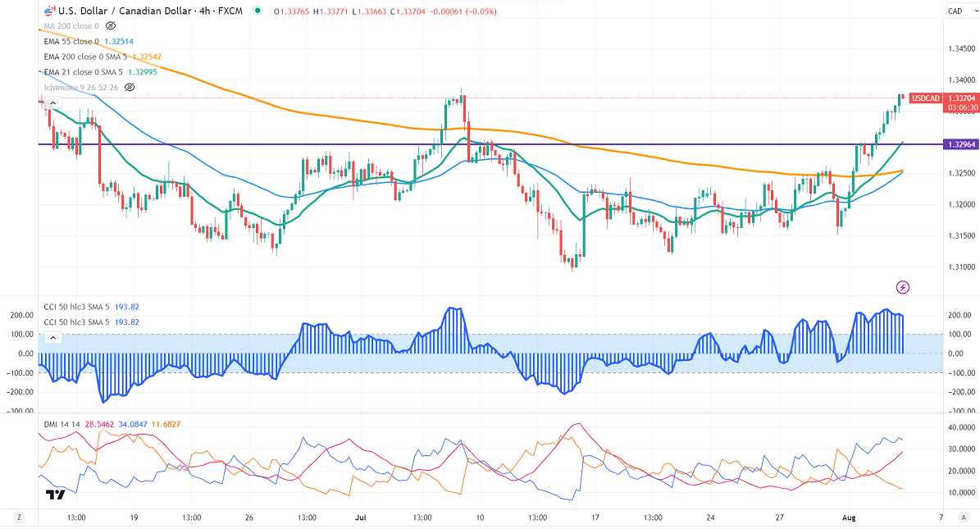Image resolution: width=980 pixels, height=529 pixels.
Task: Select the EMA 200 close 0 SMA 5 legend row
Action: click(x=103, y=57)
